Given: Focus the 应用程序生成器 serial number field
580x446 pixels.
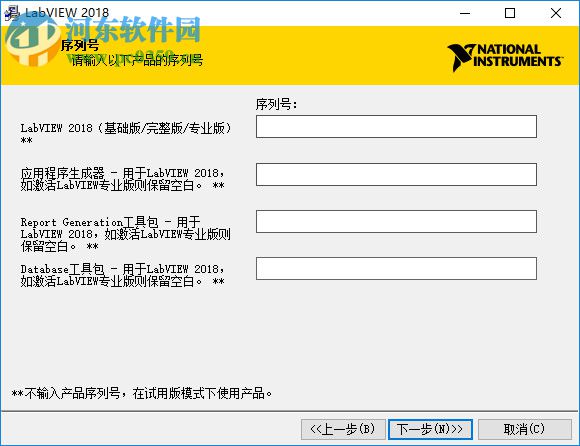Looking at the screenshot, I should [x=396, y=175].
